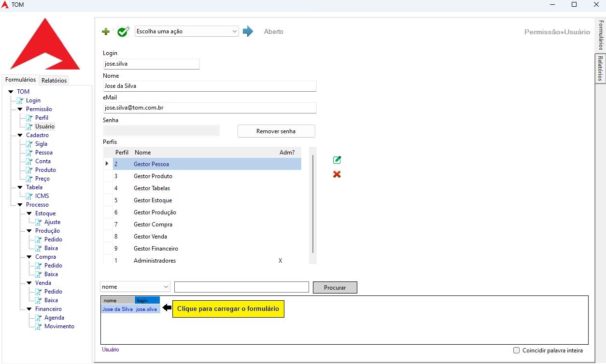Switch to the Relatórios tab in the left panel
The image size is (606, 364).
(x=54, y=81)
